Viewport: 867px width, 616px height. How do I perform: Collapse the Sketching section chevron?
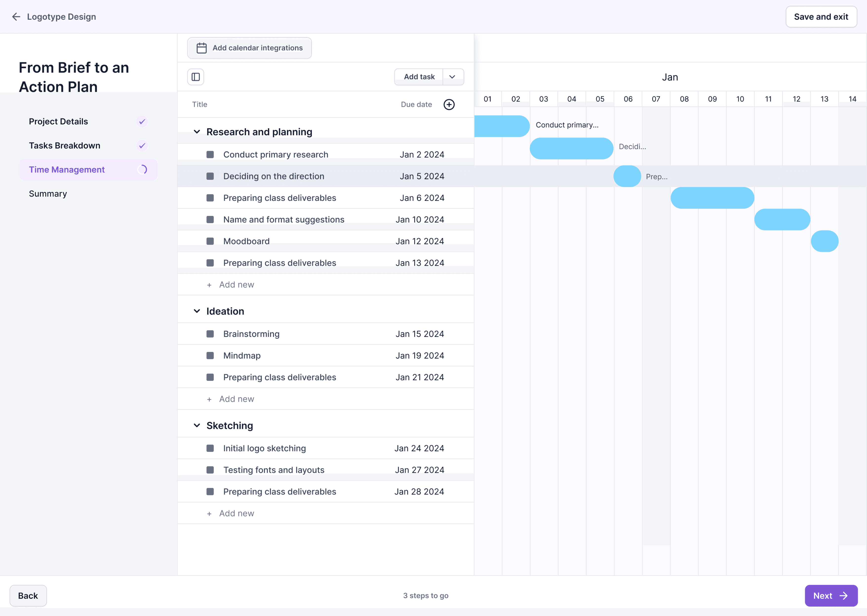tap(197, 425)
